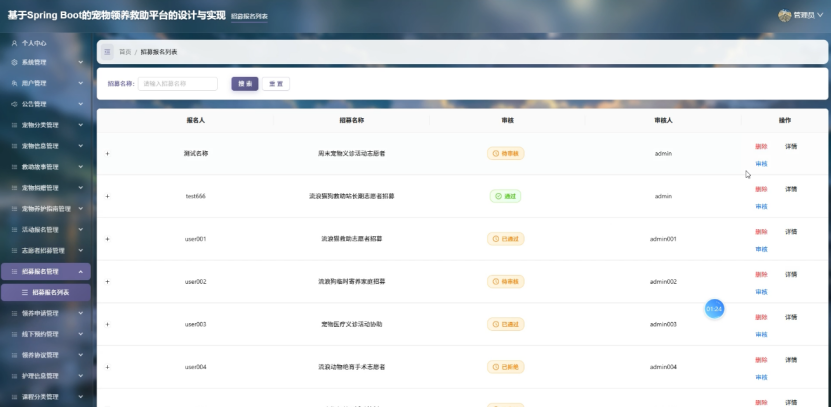Click the green 通过 tag in test666 row
The width and height of the screenshot is (831, 407).
pyautogui.click(x=506, y=197)
